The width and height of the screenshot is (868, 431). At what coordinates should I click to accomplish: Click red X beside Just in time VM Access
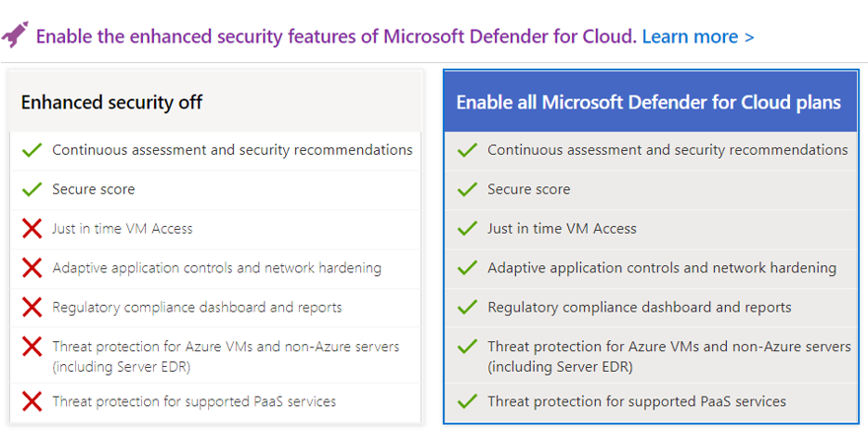coord(33,229)
